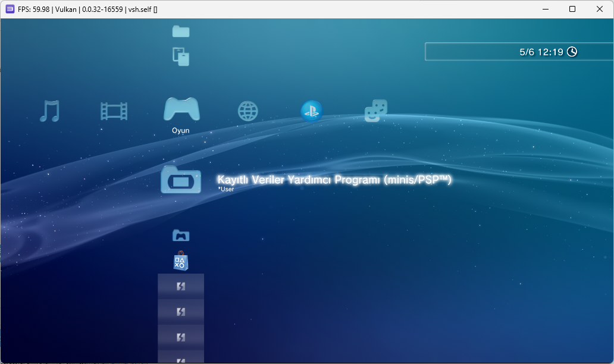
Task: Maximize the RPCS3 window
Action: click(572, 9)
